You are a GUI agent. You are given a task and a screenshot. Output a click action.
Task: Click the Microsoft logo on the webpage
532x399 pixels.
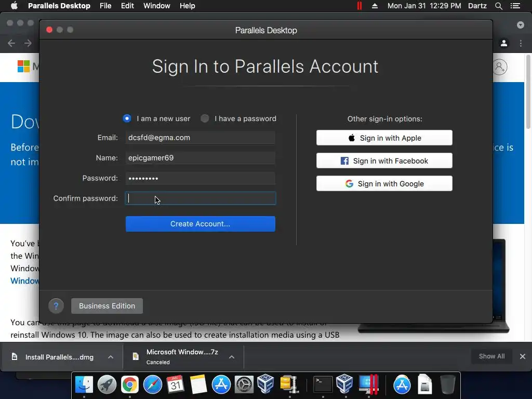click(23, 66)
